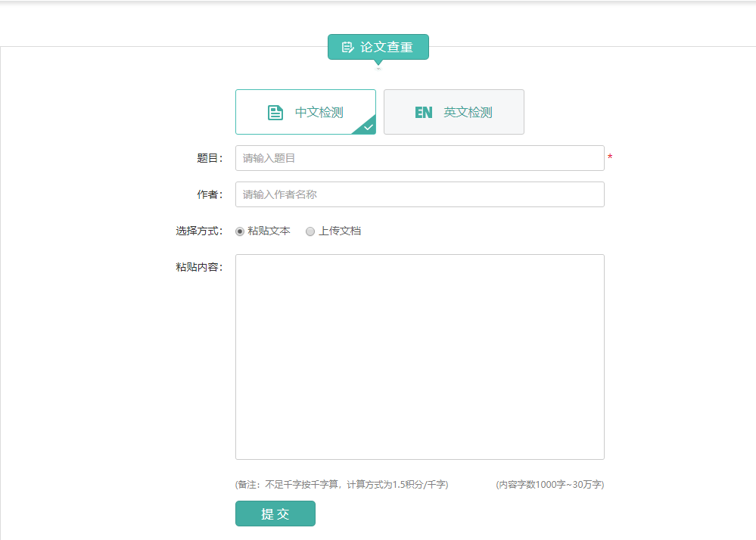Click the 备注 pricing note text
Viewport: 756px width, 540px height.
click(342, 485)
